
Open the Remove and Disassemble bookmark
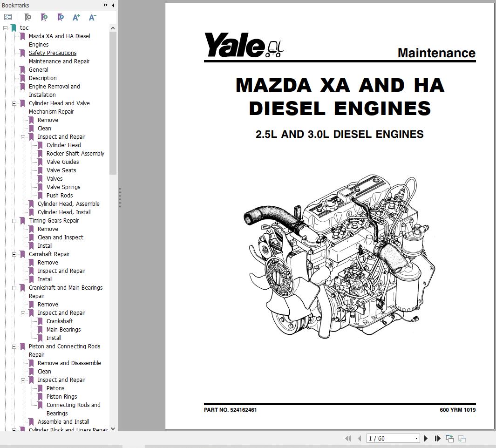(69, 363)
